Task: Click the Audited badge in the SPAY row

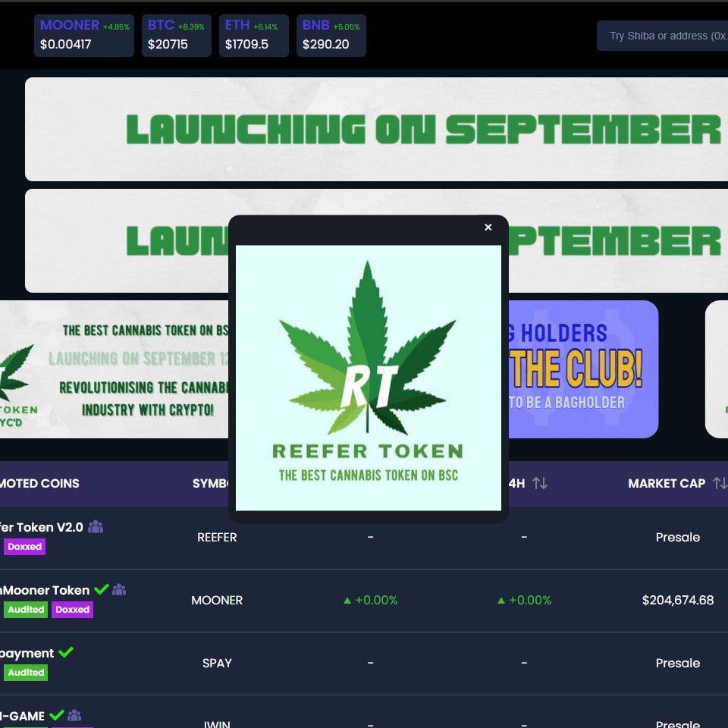Action: pyautogui.click(x=26, y=673)
